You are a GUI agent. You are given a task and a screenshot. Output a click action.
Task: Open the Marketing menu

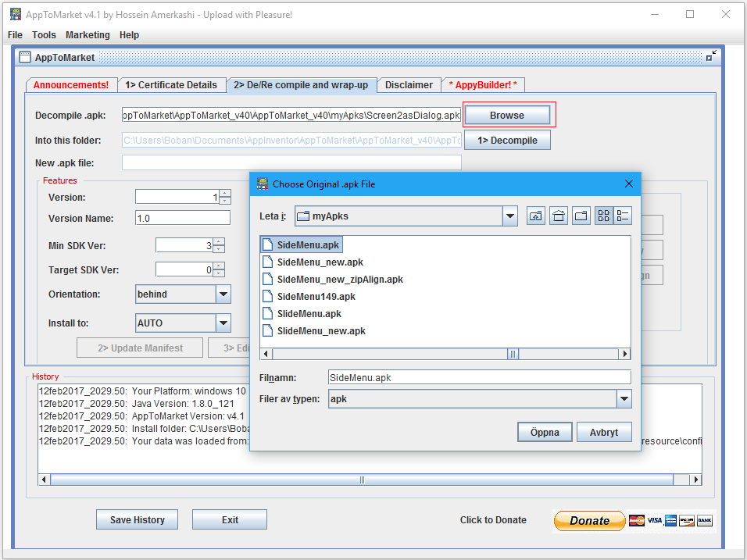click(88, 35)
